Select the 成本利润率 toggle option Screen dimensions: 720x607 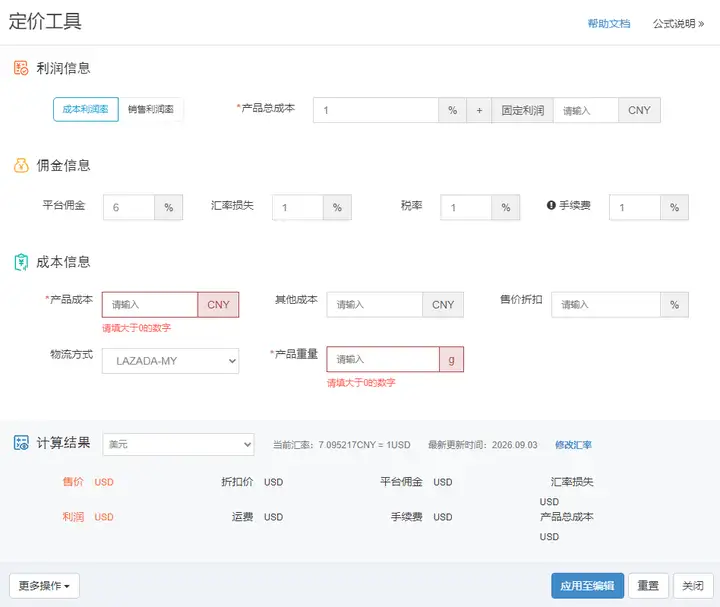(x=86, y=109)
